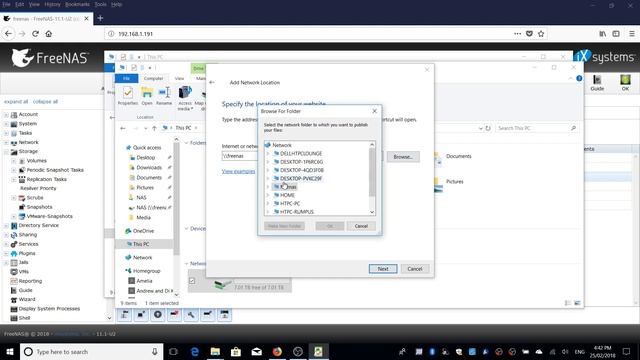Open File tab in File Explorer ribbon
Viewport: 640px width, 360px height.
pyautogui.click(x=127, y=78)
